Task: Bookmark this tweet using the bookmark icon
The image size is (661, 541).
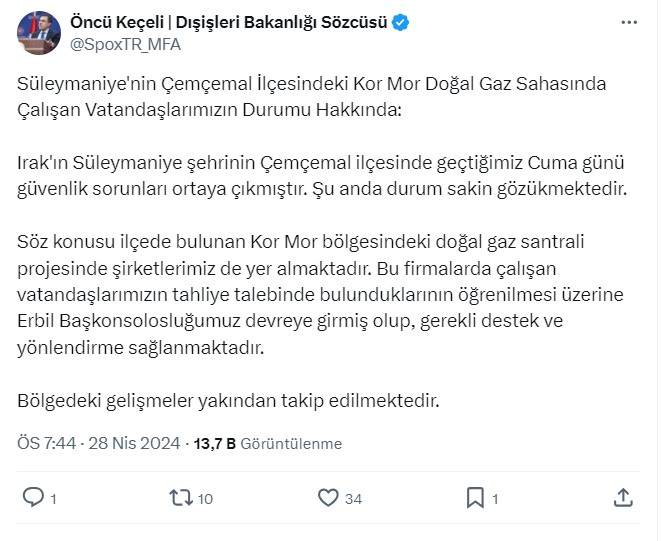Action: point(475,497)
